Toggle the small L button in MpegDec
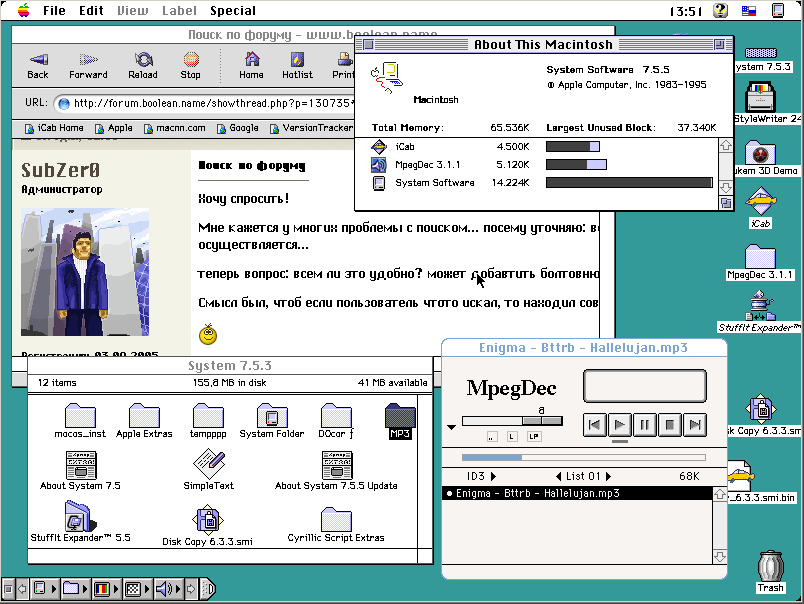This screenshot has width=804, height=604. (x=512, y=437)
